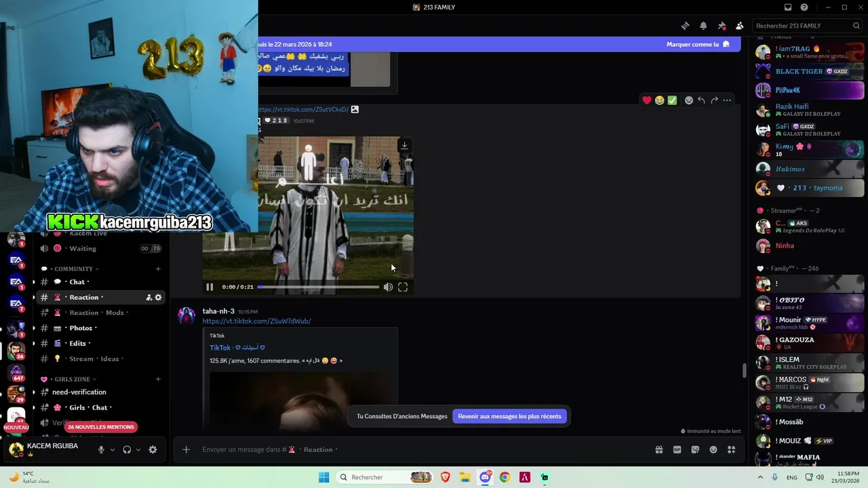Screen dimensions: 868x488
Task: Focus the message input for Reaction channel
Action: coord(420,449)
